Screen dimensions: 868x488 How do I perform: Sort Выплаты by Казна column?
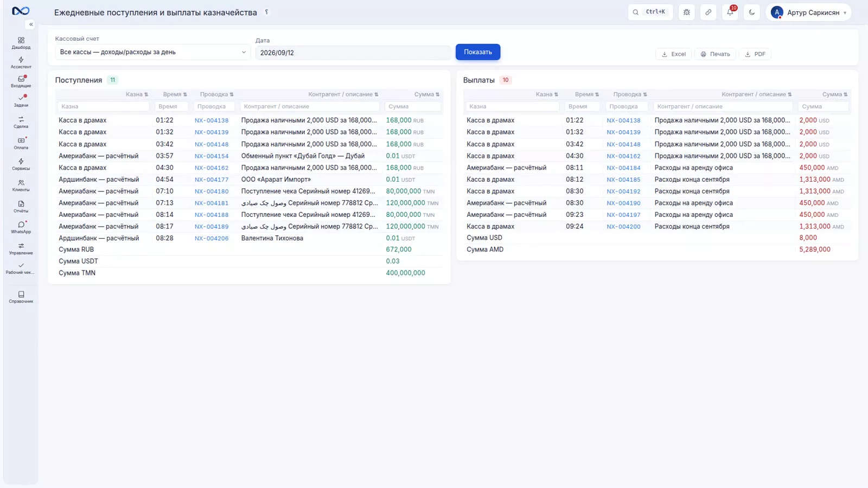(547, 94)
